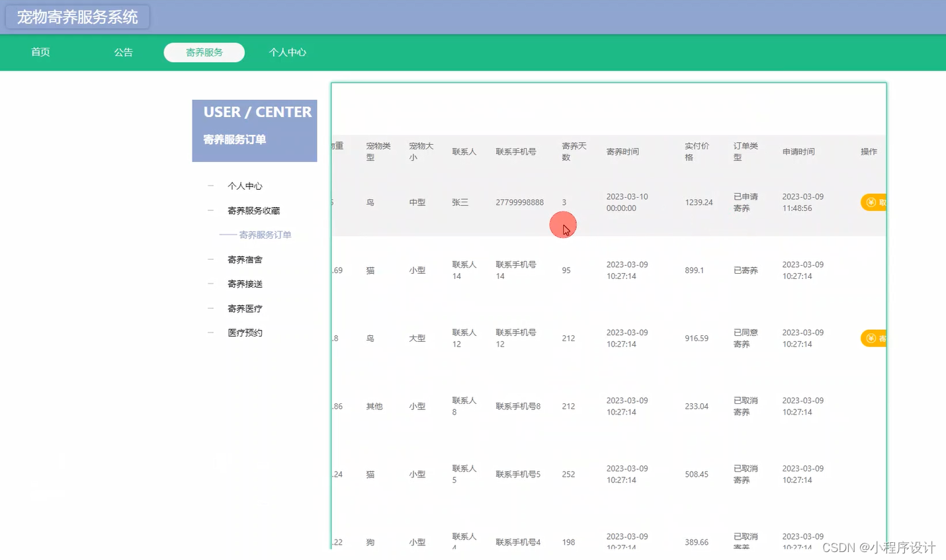This screenshot has height=560, width=946.
Task: Click the 已寄养 status cell
Action: pyautogui.click(x=746, y=270)
